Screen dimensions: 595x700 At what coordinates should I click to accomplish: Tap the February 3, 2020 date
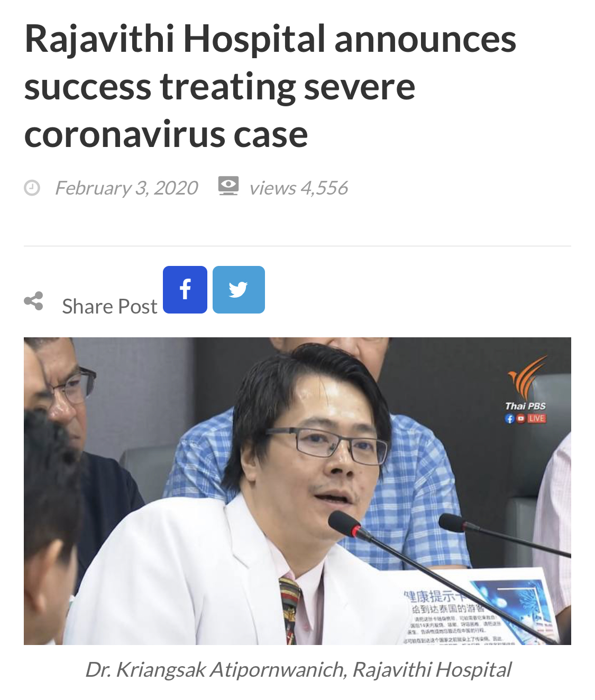coord(126,188)
